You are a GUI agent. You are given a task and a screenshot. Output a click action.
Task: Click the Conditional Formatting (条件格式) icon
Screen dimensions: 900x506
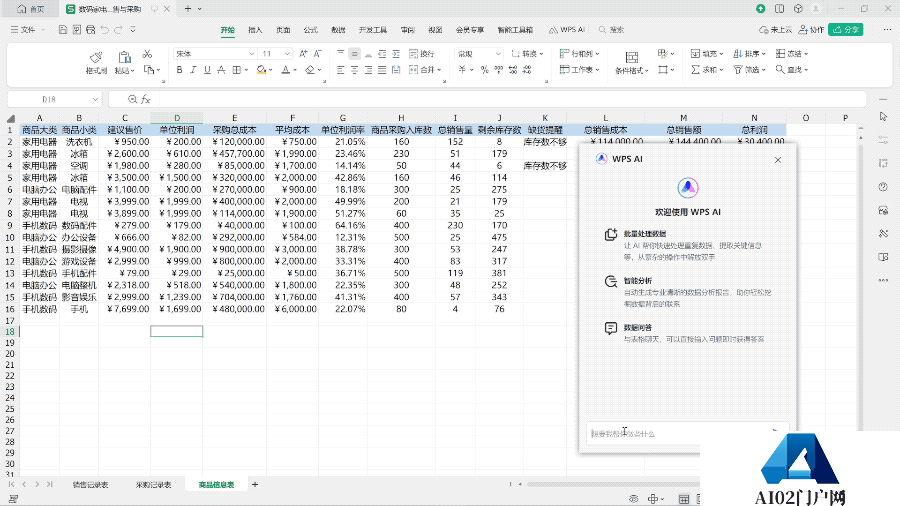click(631, 58)
